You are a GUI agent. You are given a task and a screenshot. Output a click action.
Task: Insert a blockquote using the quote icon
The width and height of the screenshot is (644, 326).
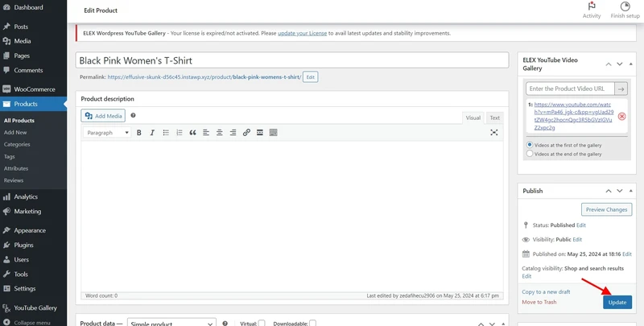192,133
